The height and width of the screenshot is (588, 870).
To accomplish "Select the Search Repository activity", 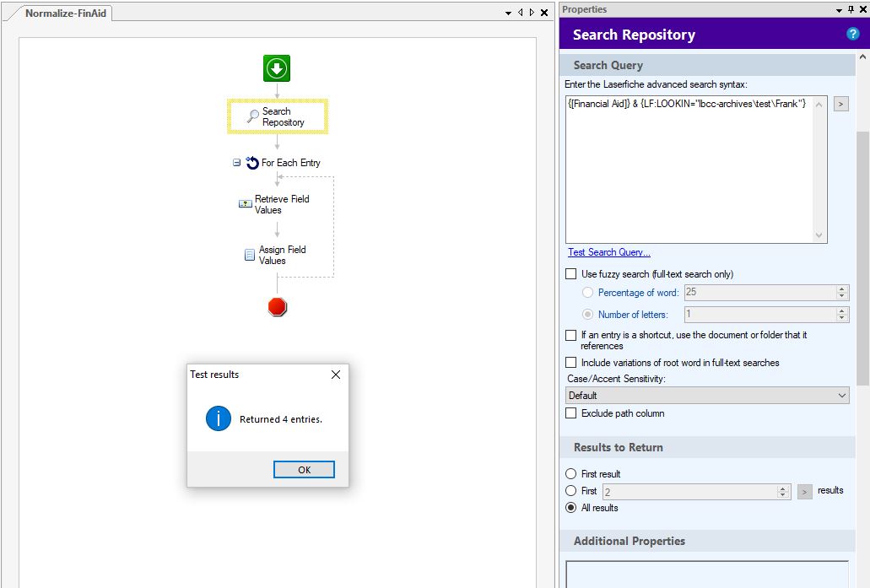I will tap(277, 116).
